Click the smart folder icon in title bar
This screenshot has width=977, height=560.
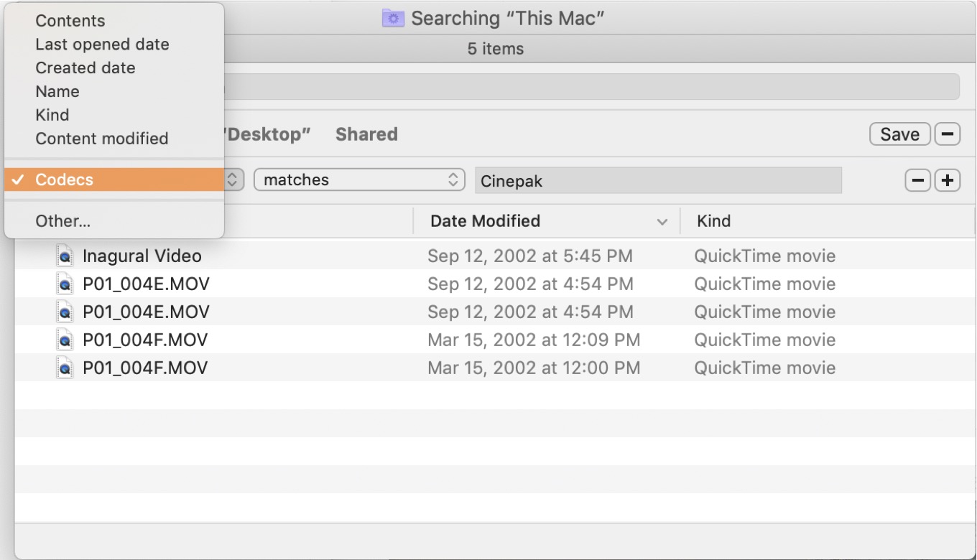[x=393, y=18]
